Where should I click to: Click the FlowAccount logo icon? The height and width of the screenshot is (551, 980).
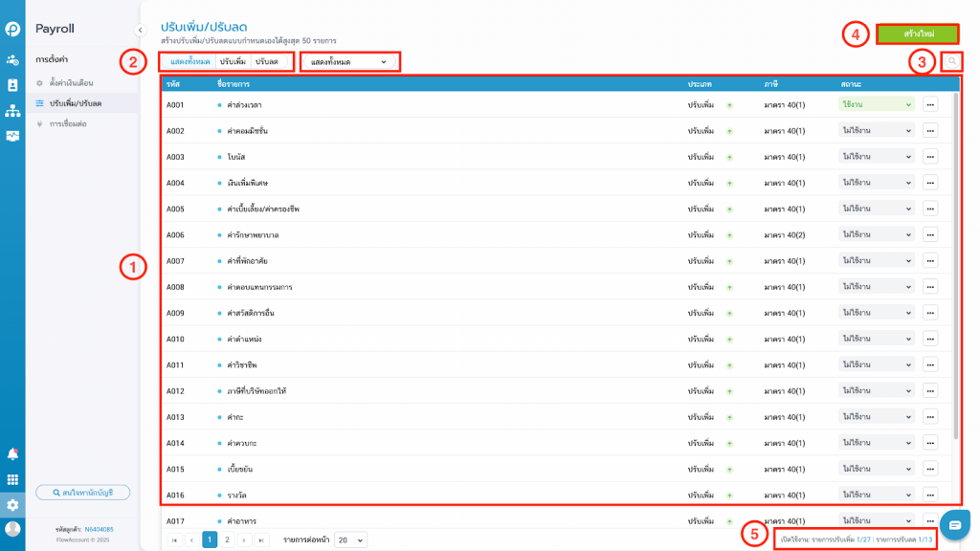click(x=12, y=30)
